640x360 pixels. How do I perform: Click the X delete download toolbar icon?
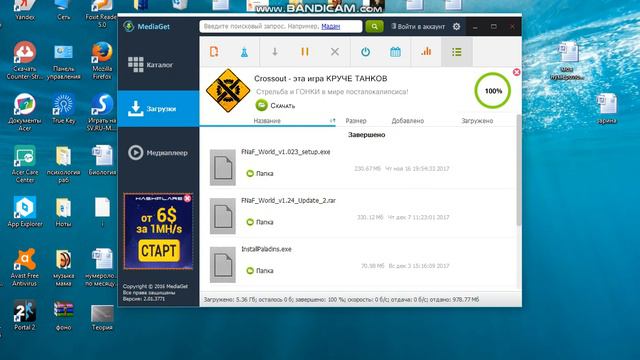click(335, 52)
